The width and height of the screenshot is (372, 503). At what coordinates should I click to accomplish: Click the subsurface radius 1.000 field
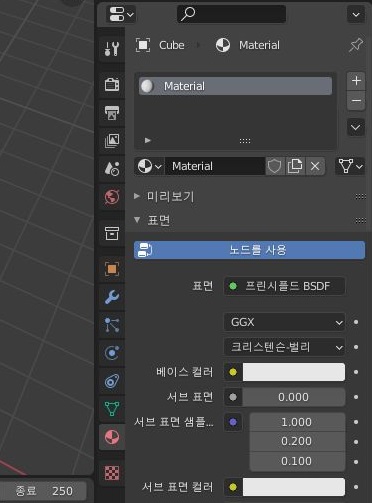pos(297,422)
